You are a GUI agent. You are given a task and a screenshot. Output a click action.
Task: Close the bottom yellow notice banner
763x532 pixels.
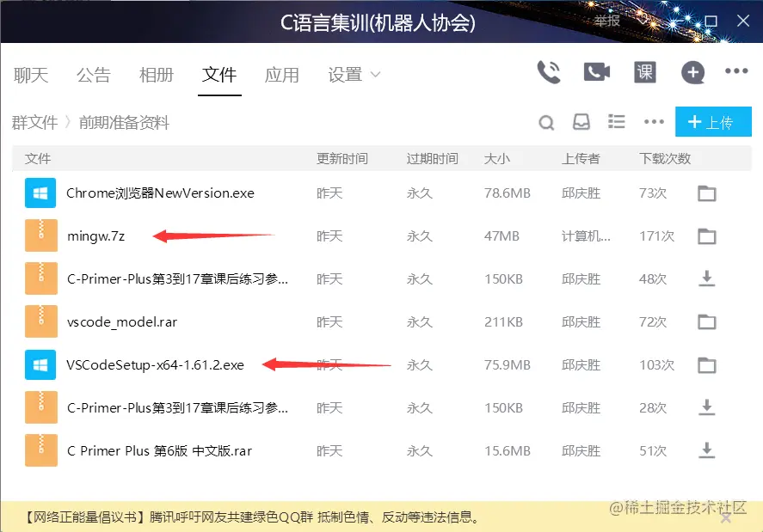coord(725,518)
